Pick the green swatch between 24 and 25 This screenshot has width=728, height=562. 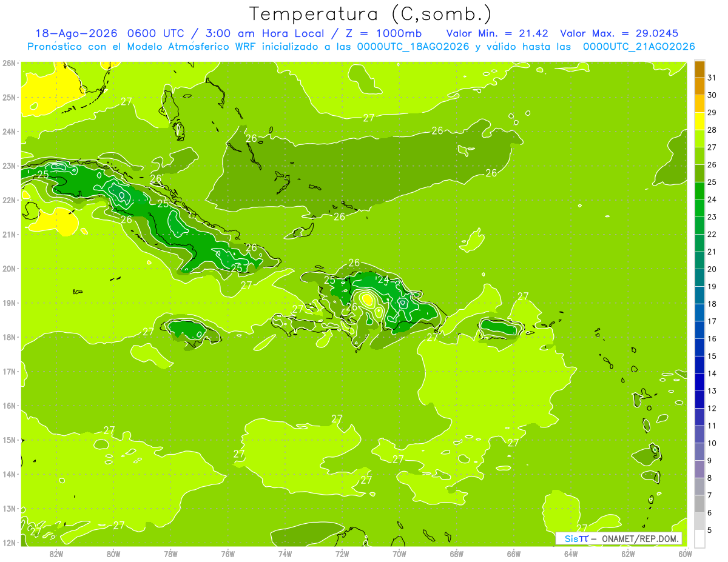pyautogui.click(x=699, y=190)
